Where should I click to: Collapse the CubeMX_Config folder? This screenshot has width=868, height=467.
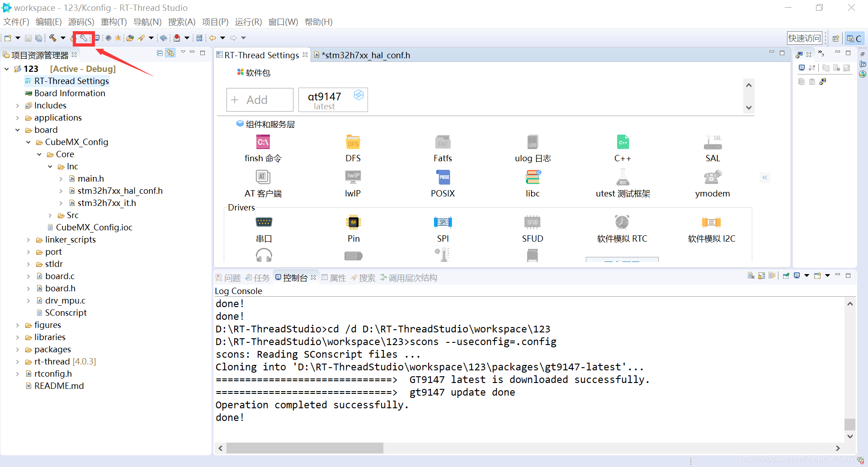pos(28,142)
